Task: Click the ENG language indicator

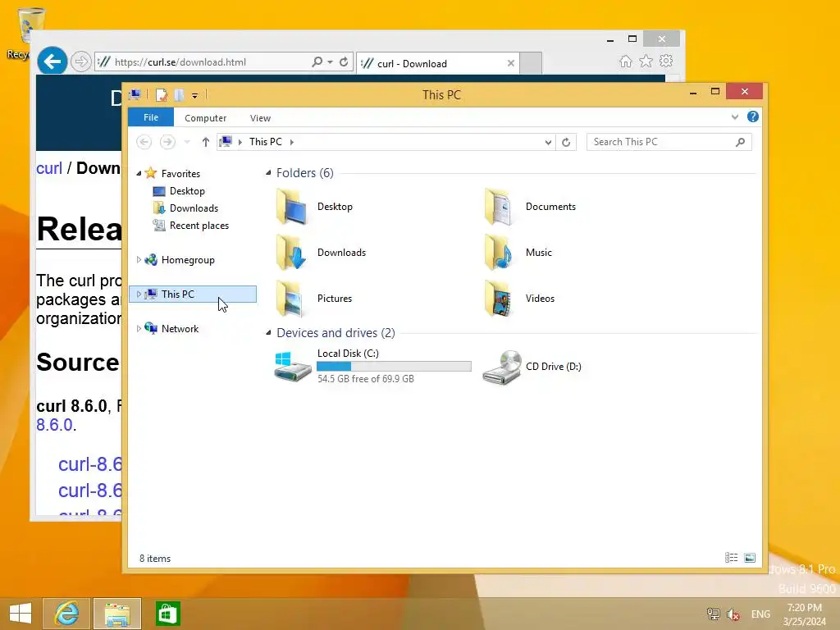Action: pyautogui.click(x=760, y=614)
